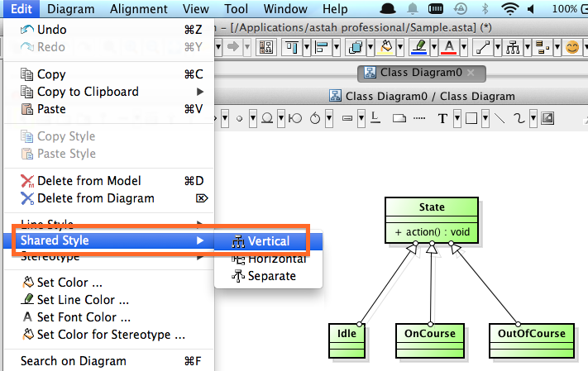Screen dimensions: 588x371
Task: Choose Separate from Shared Style submenu
Action: [271, 276]
